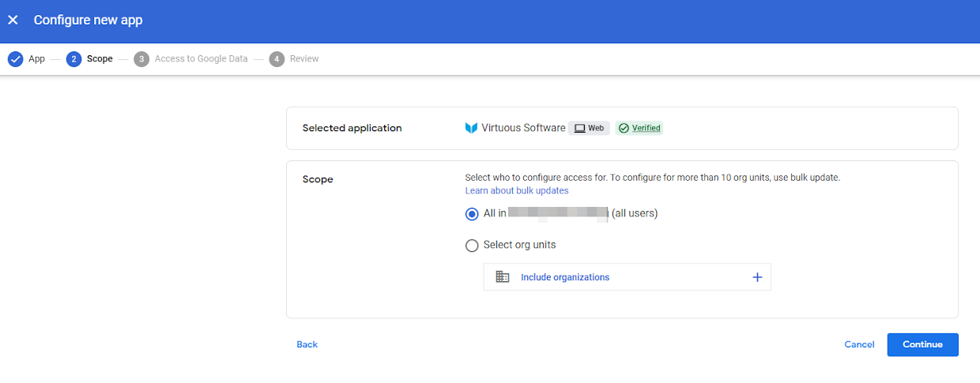
Task: Click the step 2 Scope circle
Action: 74,59
